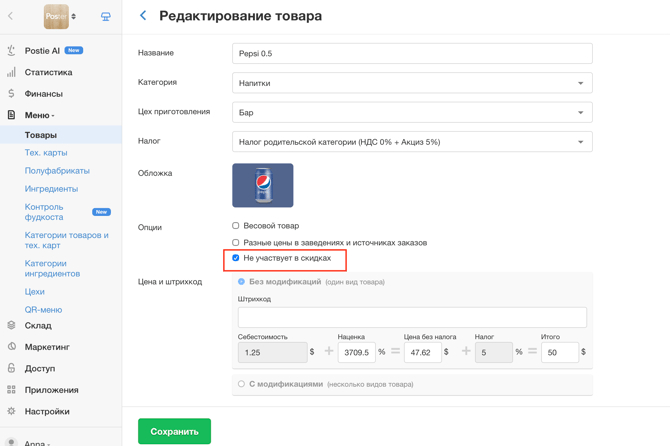Edit Цена без налога field 47.62
This screenshot has width=670, height=446.
[423, 352]
